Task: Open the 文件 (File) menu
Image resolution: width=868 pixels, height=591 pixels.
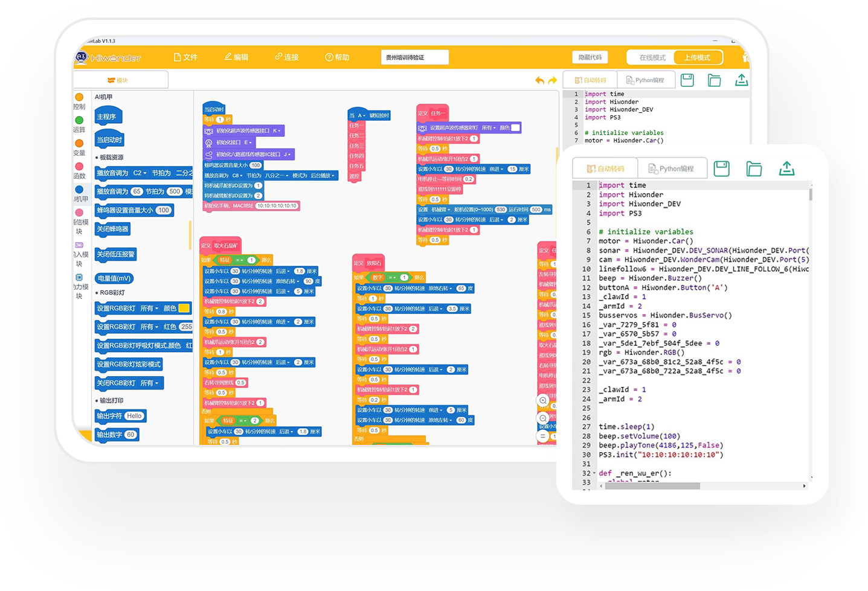Action: (186, 57)
